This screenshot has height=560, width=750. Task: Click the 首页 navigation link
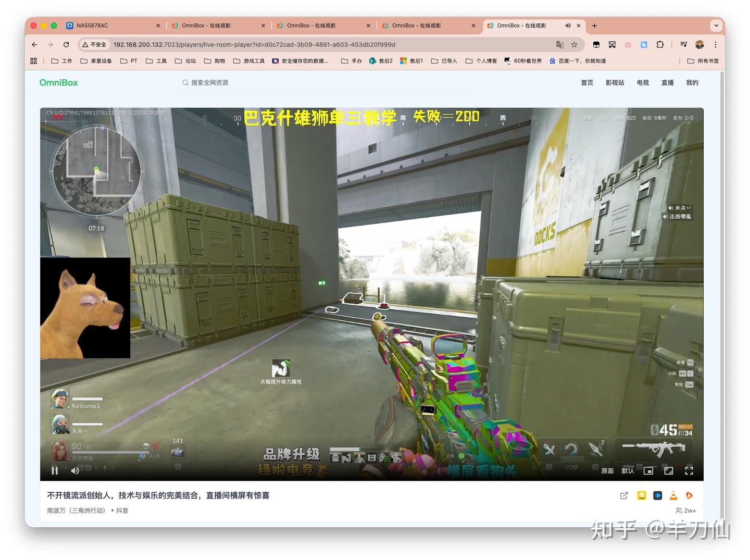(x=587, y=83)
